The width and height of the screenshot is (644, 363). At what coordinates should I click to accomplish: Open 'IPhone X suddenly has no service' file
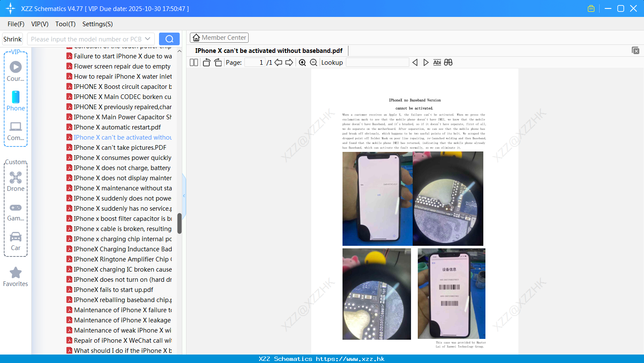119,208
